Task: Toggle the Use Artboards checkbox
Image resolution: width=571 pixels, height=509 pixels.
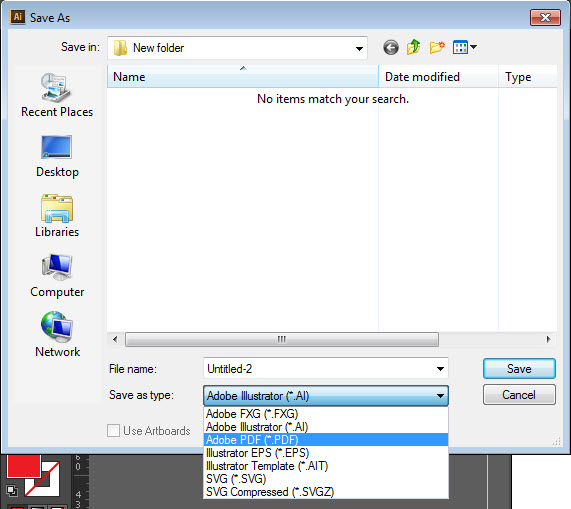Action: [x=113, y=430]
